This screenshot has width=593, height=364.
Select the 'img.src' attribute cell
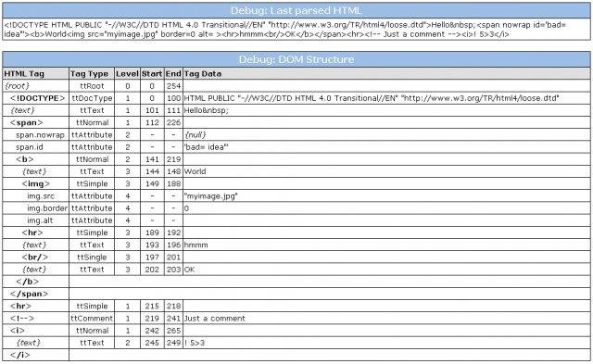35,195
